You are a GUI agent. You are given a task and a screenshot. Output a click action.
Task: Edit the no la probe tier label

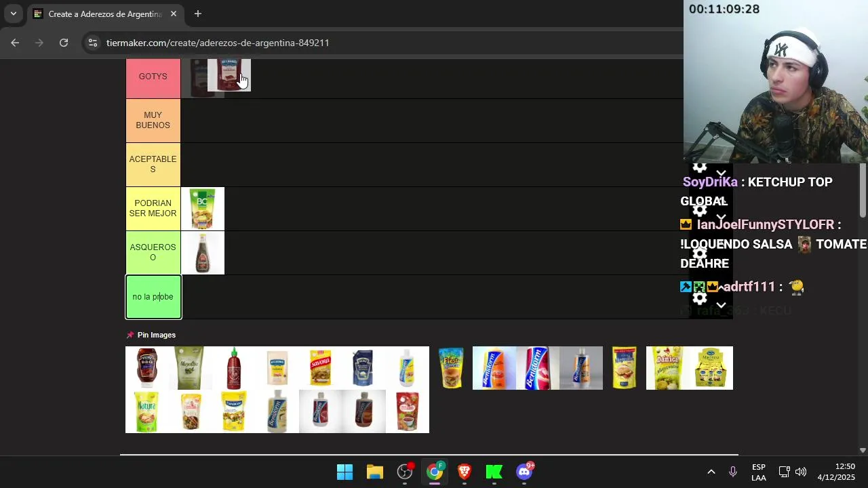[x=153, y=297]
